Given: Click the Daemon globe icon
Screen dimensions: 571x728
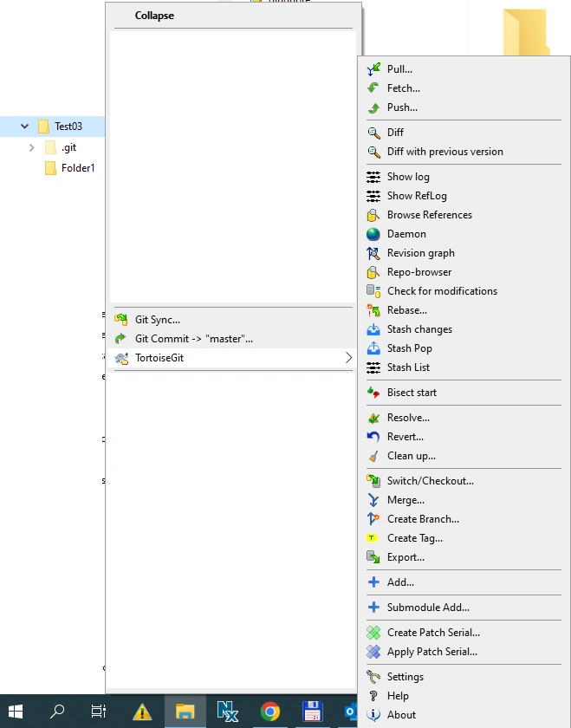Looking at the screenshot, I should (373, 234).
